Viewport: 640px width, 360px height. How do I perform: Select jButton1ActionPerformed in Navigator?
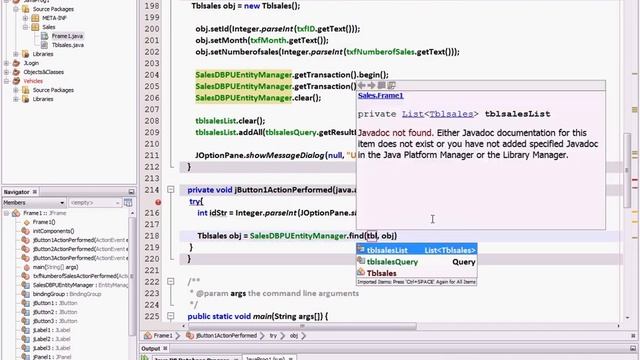coord(80,240)
